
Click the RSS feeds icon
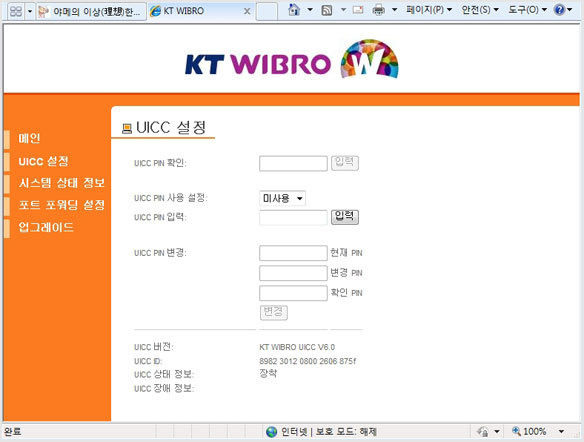point(327,10)
